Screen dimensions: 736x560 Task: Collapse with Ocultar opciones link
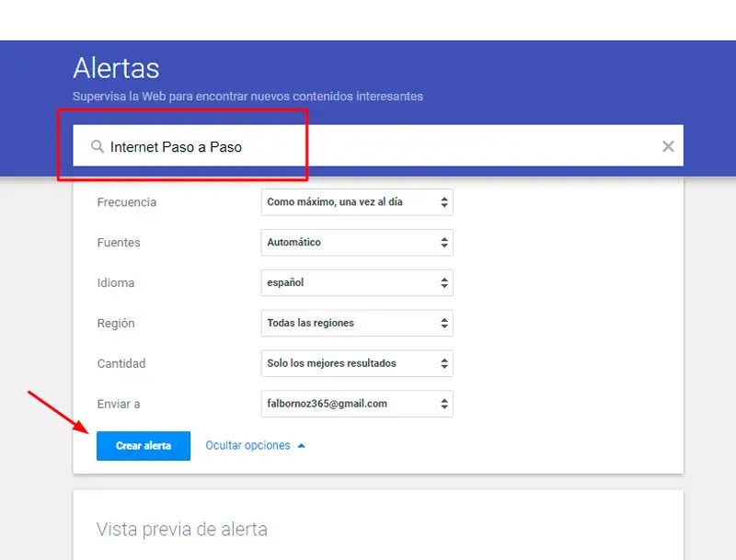(247, 446)
